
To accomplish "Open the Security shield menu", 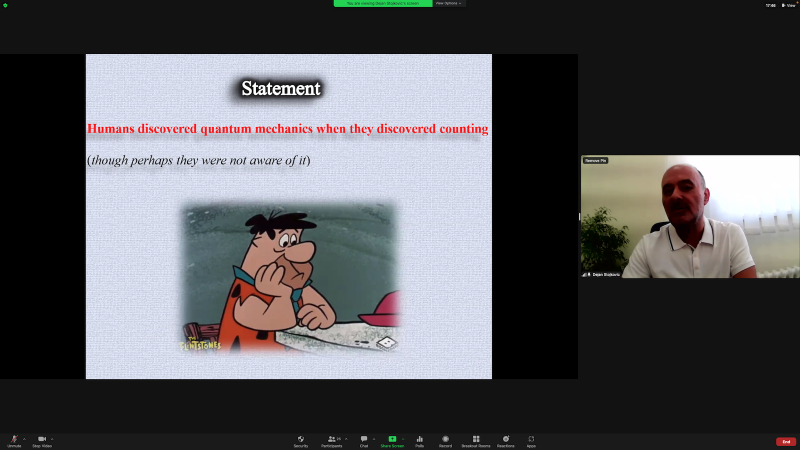I will click(x=301, y=441).
